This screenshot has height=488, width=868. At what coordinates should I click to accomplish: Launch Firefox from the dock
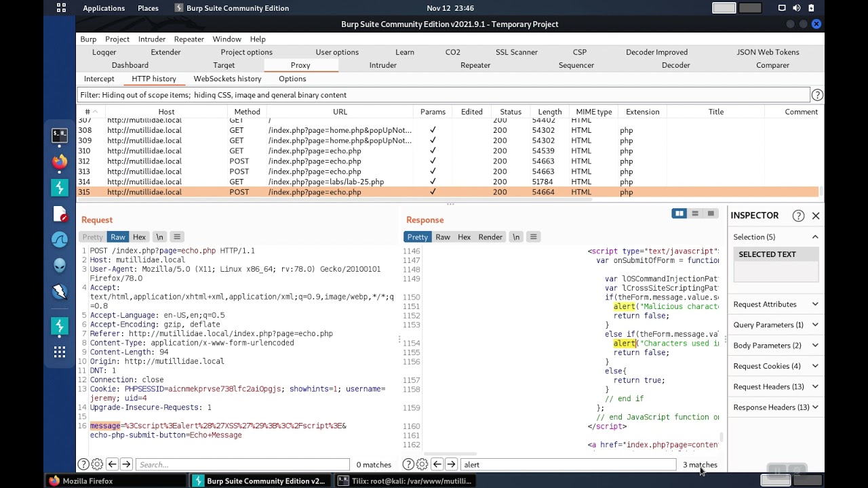[60, 161]
